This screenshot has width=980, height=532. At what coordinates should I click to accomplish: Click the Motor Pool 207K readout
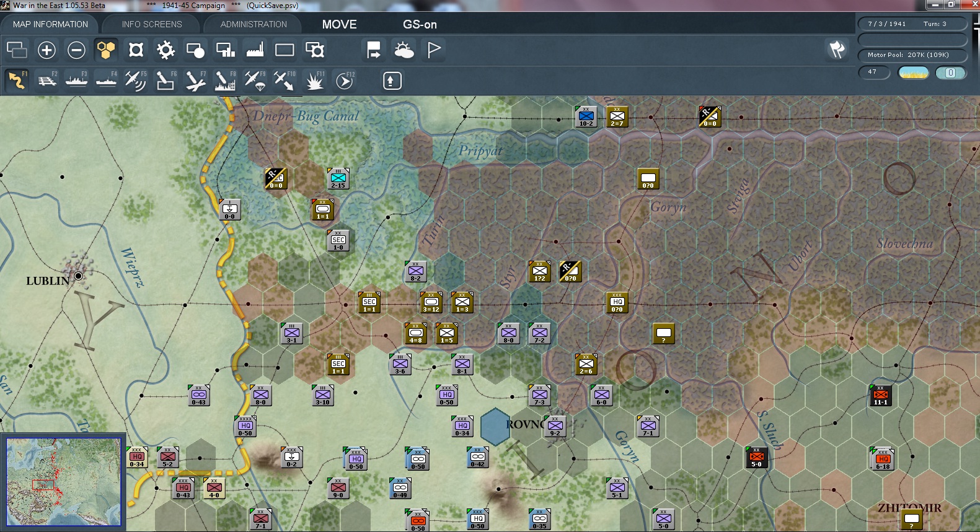click(x=912, y=55)
